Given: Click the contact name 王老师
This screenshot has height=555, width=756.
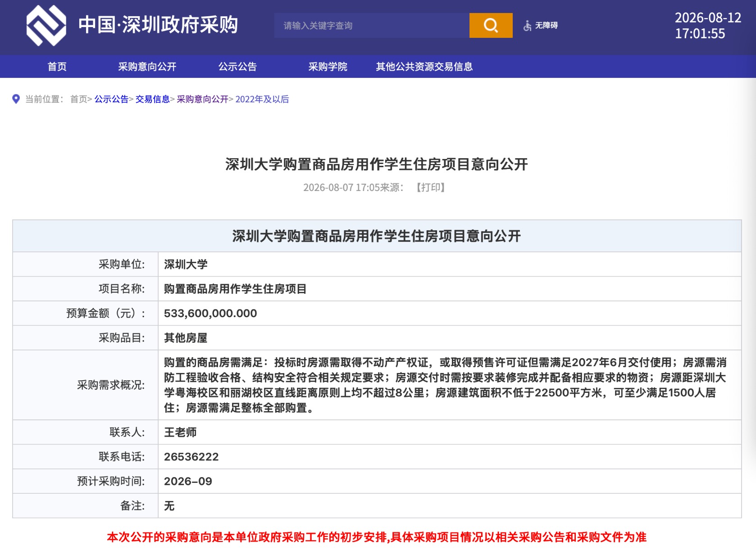Looking at the screenshot, I should 180,432.
